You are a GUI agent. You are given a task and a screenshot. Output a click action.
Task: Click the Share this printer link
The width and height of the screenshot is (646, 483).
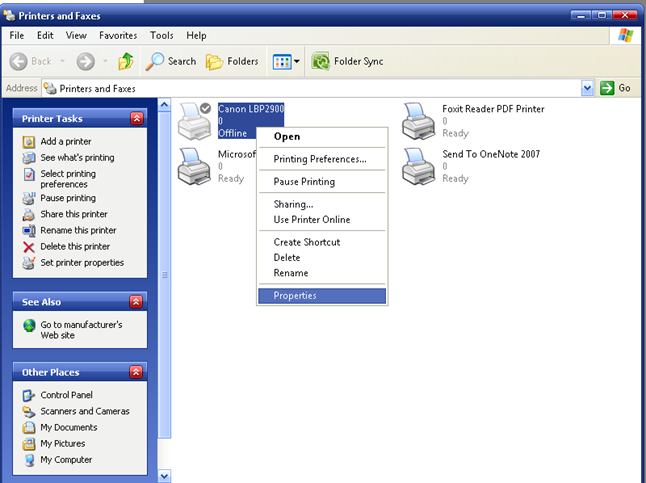coord(74,214)
